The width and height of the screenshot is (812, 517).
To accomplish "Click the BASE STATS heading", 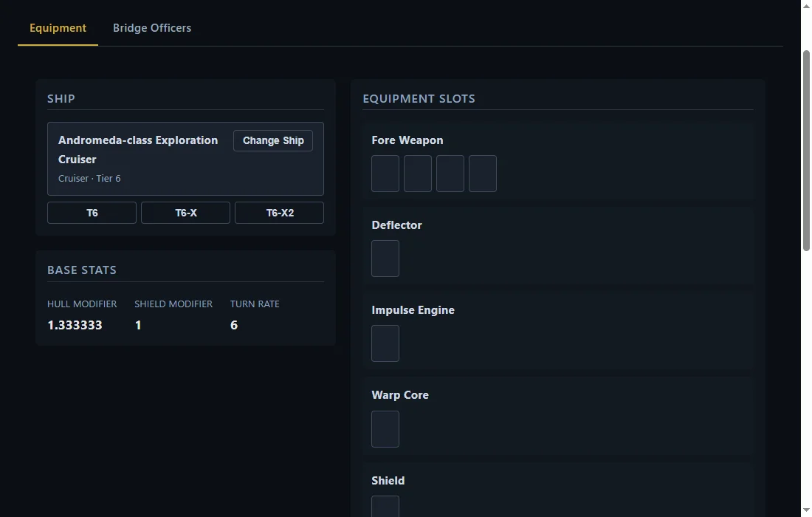I will coord(82,270).
